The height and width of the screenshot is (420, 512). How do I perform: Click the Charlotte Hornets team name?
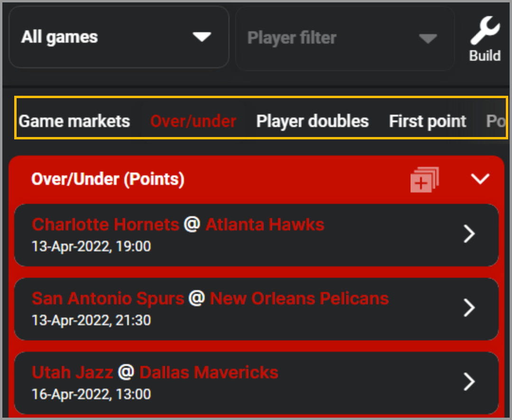coord(105,225)
